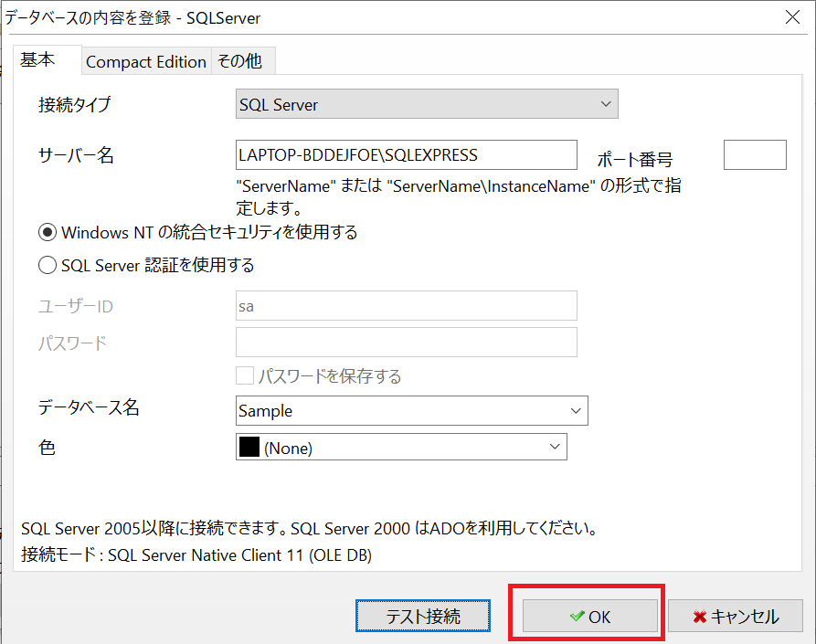Click the データベース名 label
The image size is (816, 644).
(x=89, y=407)
